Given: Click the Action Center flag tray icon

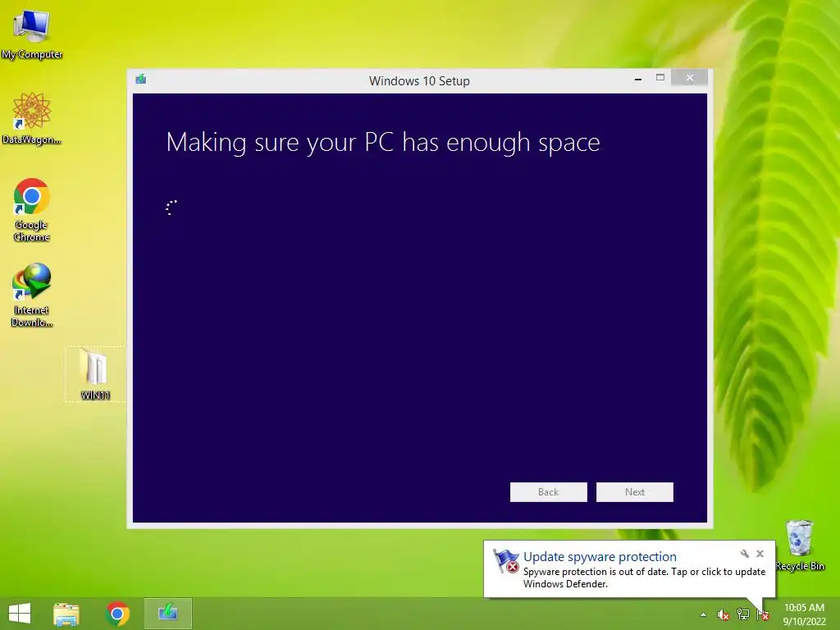Looking at the screenshot, I should [763, 615].
